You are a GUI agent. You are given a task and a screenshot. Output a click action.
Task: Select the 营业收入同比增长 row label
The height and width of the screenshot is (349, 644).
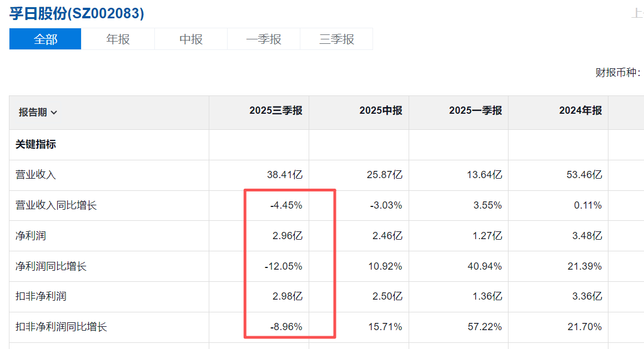pos(56,205)
